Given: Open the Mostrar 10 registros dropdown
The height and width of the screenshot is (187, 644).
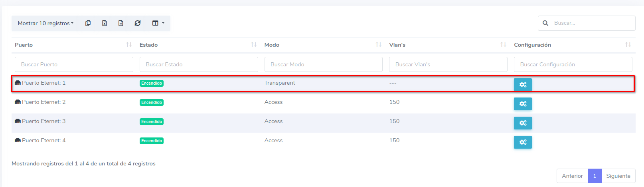Looking at the screenshot, I should click(x=45, y=23).
